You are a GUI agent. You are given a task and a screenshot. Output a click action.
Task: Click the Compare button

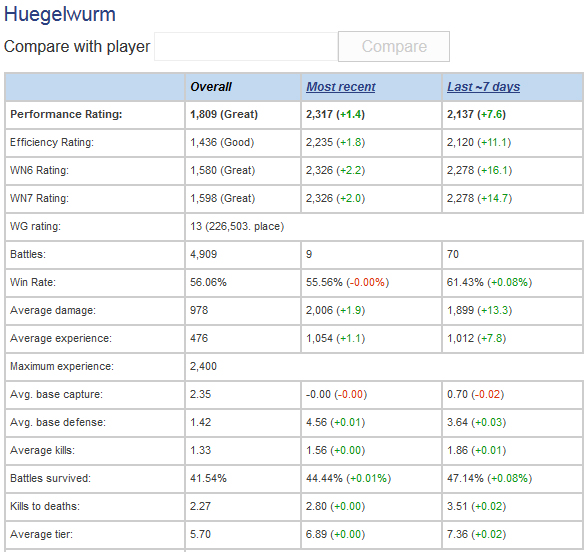click(394, 47)
